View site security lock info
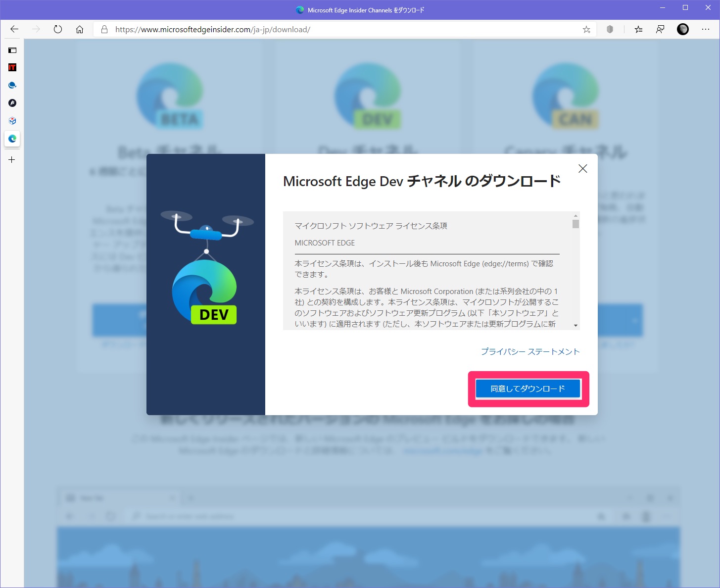 click(104, 29)
